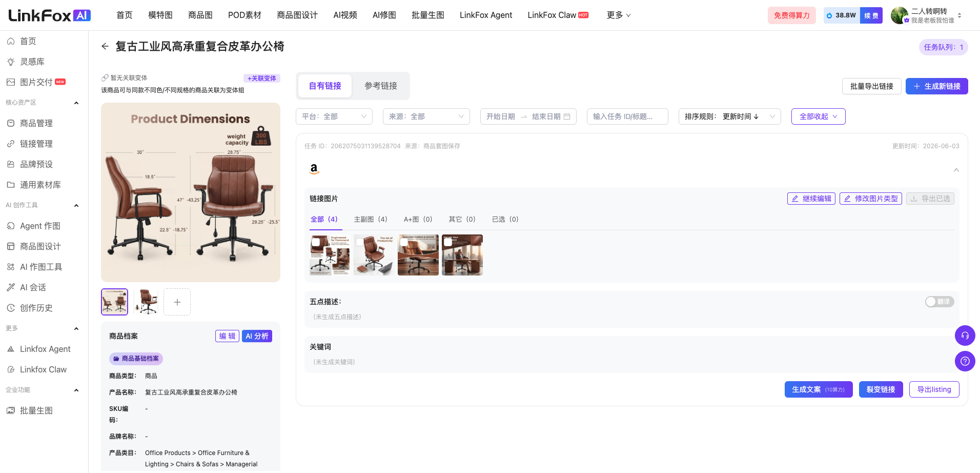The width and height of the screenshot is (980, 473).
Task: Check the 'Engineered for Command' image checkbox
Action: click(316, 242)
